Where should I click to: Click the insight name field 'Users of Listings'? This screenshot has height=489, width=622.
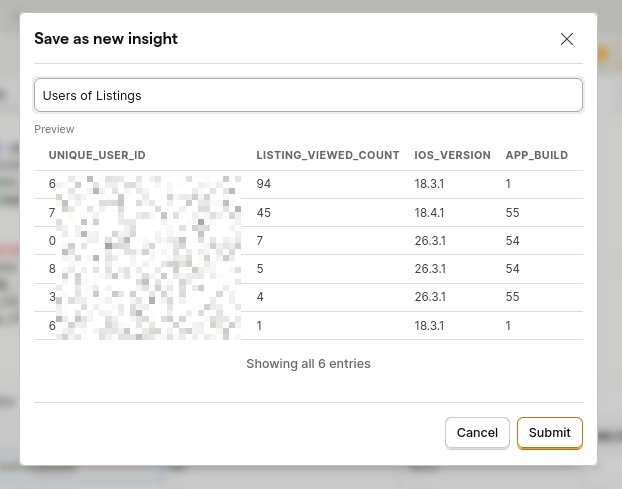308,96
